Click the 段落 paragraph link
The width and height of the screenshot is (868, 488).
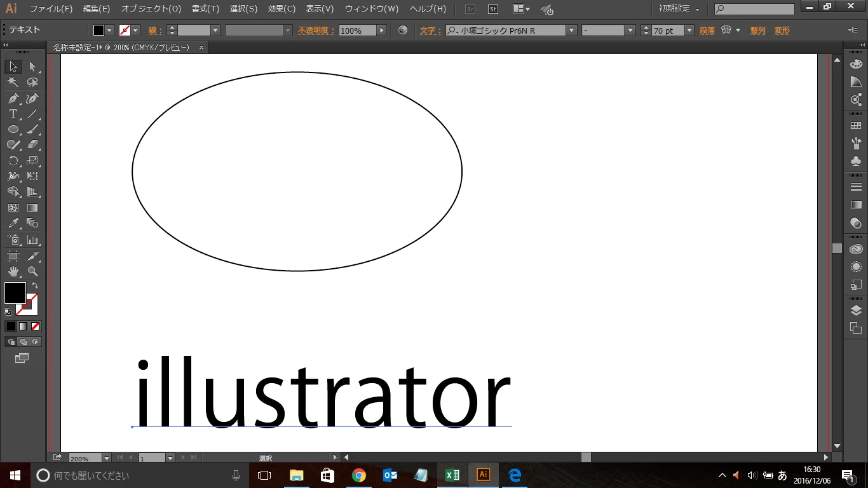pyautogui.click(x=707, y=30)
